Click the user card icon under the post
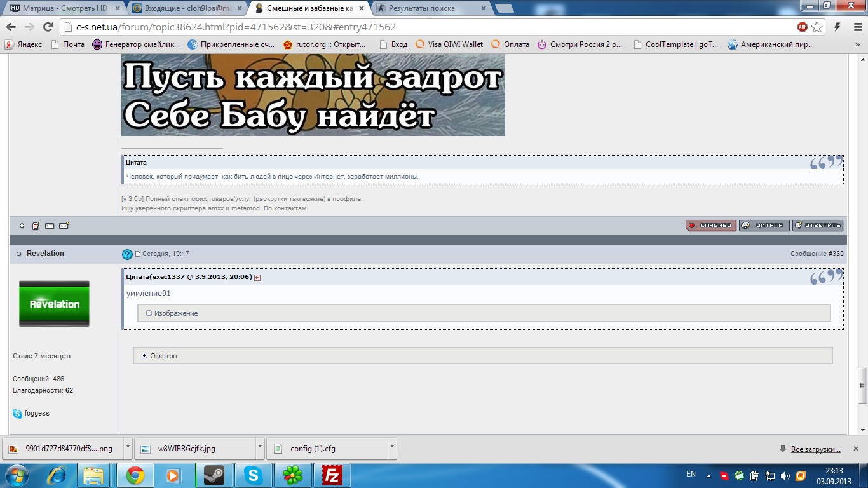The height and width of the screenshot is (488, 868). click(x=50, y=226)
